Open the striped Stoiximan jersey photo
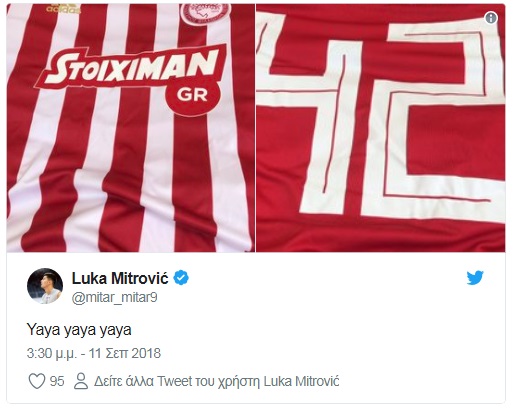The image size is (513, 409). click(131, 128)
